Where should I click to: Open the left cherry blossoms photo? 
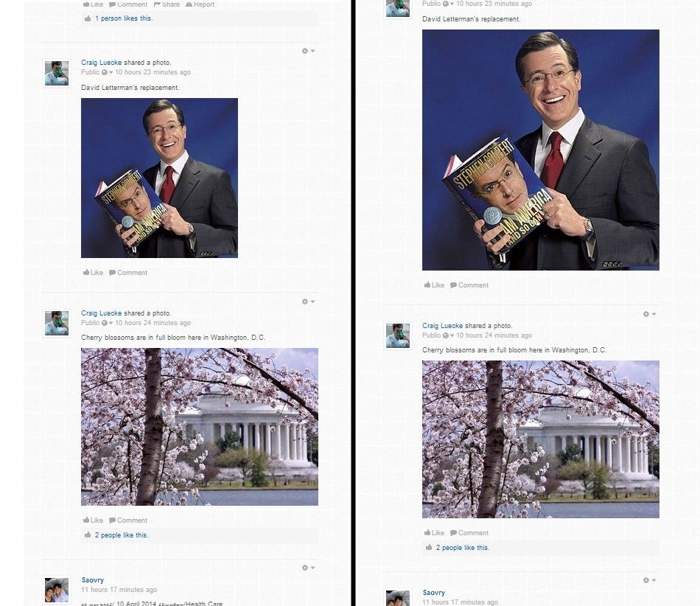tap(200, 427)
